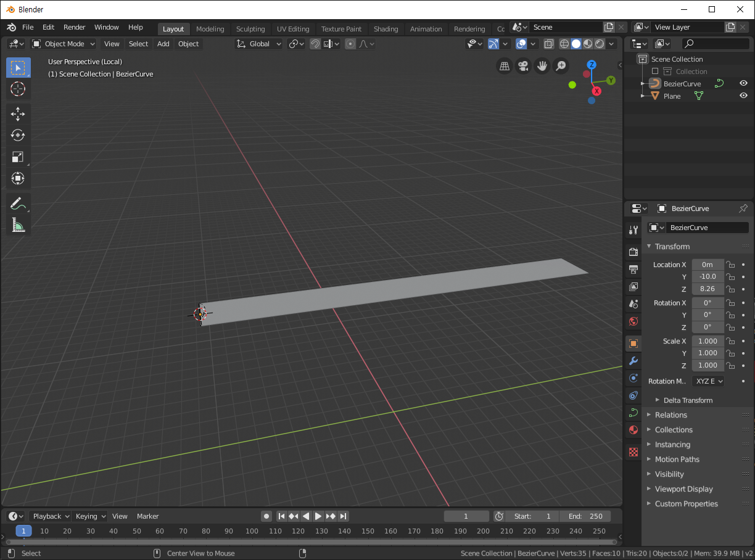Open the Render properties tab
The image size is (755, 560).
pyautogui.click(x=633, y=252)
